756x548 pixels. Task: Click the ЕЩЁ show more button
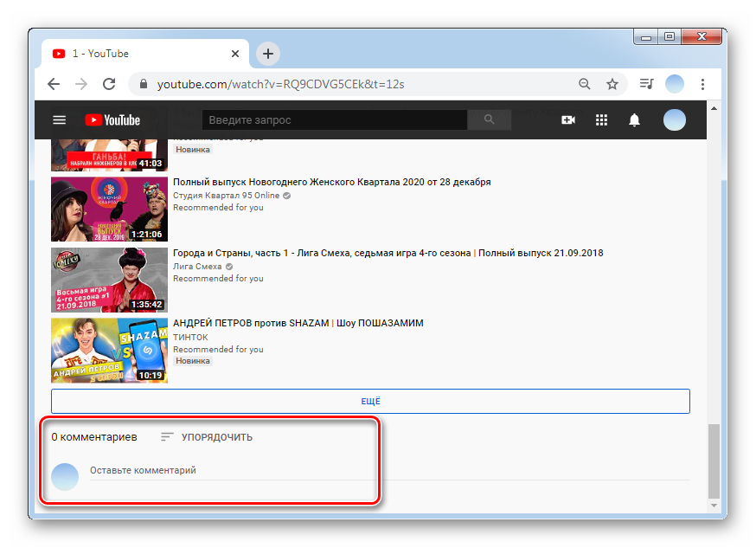tap(370, 401)
